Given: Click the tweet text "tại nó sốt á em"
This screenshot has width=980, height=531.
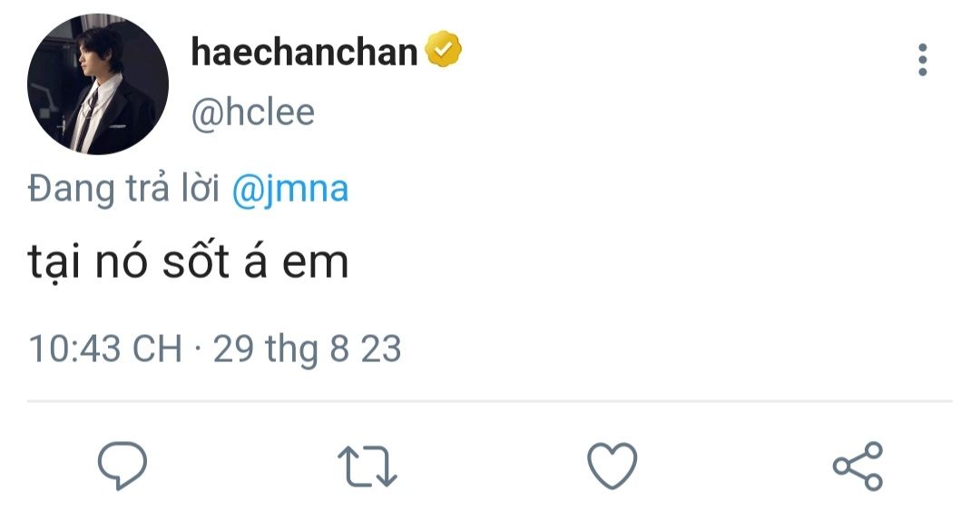Looking at the screenshot, I should coord(188,262).
